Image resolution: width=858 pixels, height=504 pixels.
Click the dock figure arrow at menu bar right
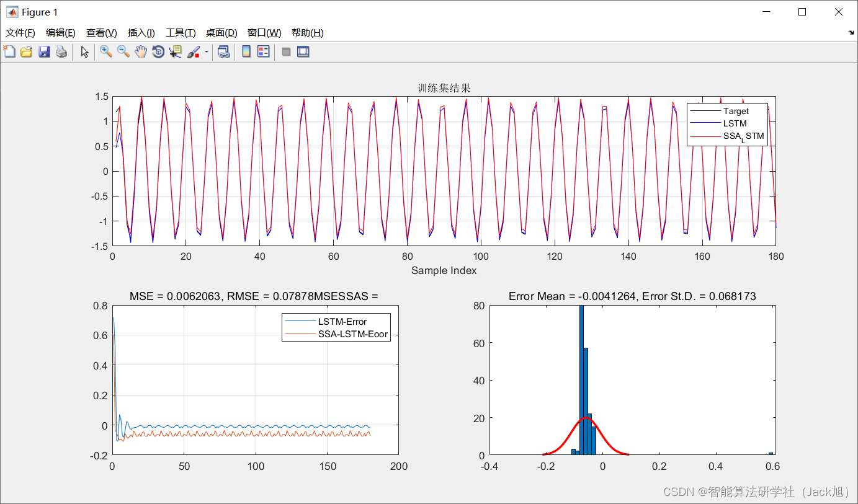point(851,32)
